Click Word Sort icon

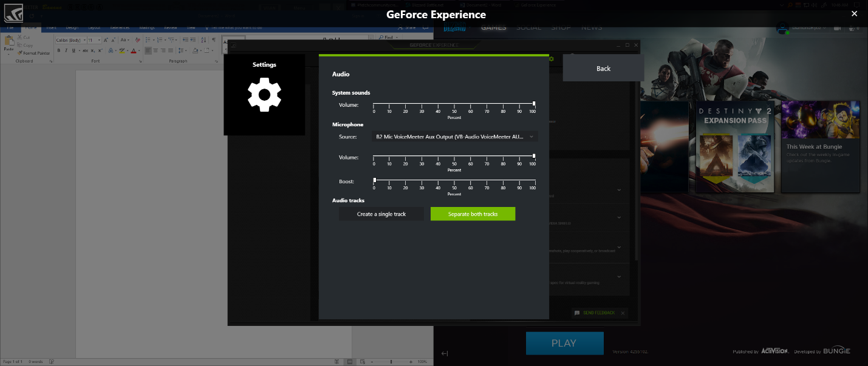(205, 40)
